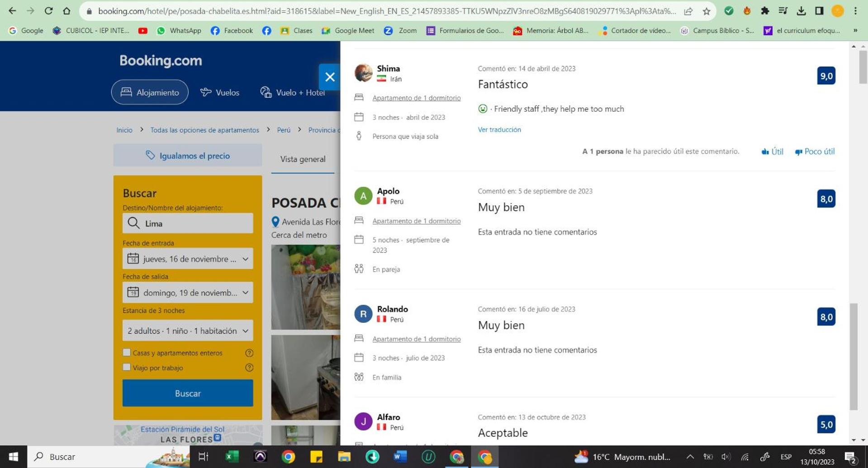This screenshot has height=468, width=868.
Task: Bookmark this page with the star icon
Action: click(706, 11)
